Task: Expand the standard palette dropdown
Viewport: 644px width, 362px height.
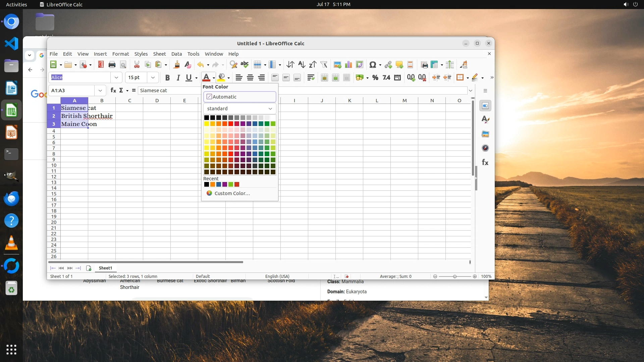Action: 239,109
